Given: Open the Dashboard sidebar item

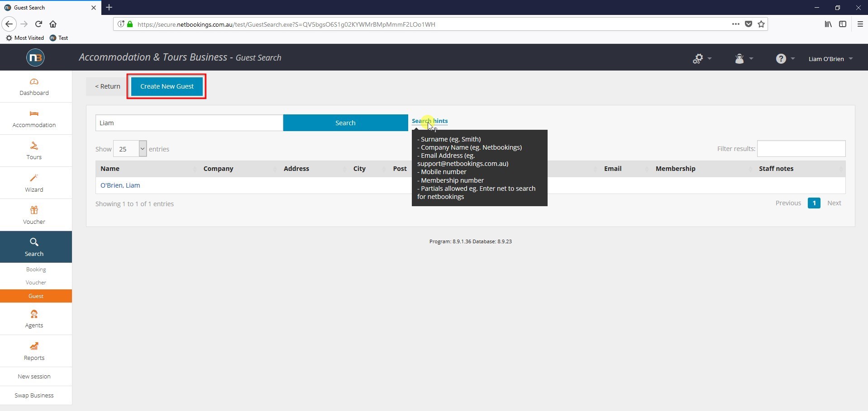Looking at the screenshot, I should point(34,87).
